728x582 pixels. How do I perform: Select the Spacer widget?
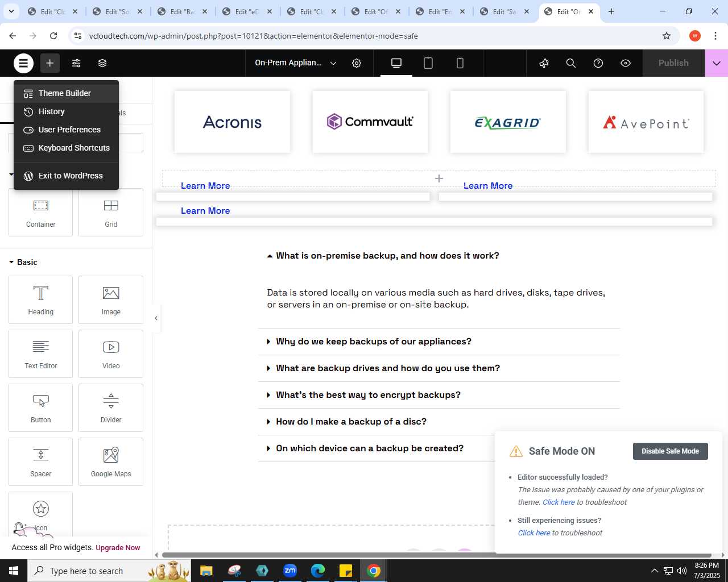40,462
